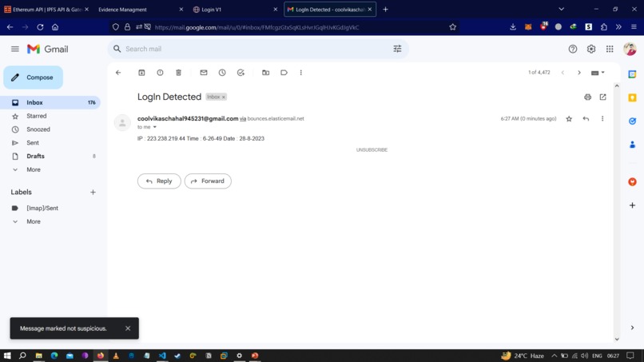Go back to inbox with the back arrow
The height and width of the screenshot is (362, 644).
pos(118,73)
